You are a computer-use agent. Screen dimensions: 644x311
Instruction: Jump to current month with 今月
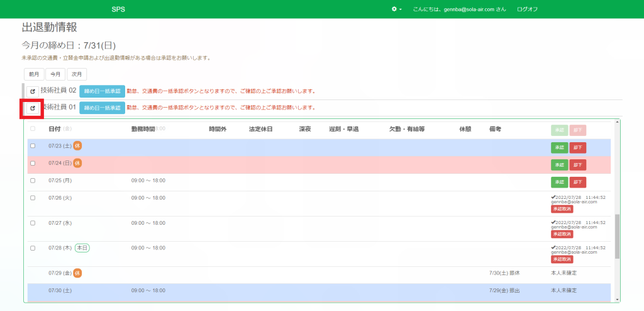55,74
